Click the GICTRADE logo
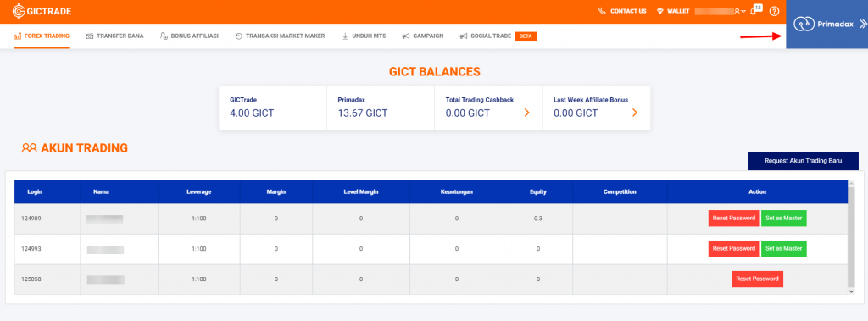 pyautogui.click(x=42, y=10)
